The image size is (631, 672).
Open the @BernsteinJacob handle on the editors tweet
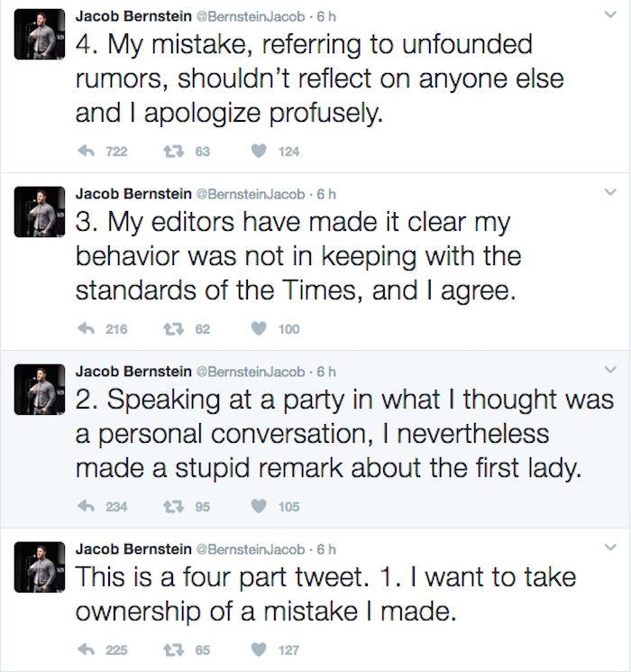[250, 194]
